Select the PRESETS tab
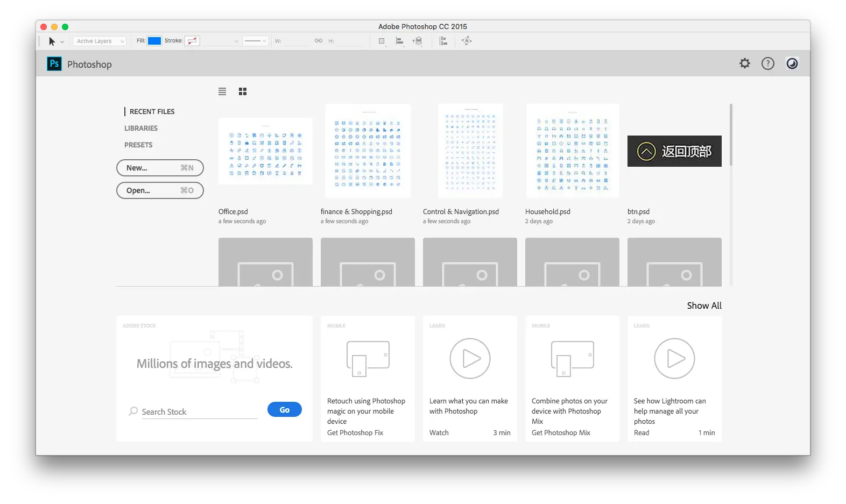The image size is (846, 504). 138,145
